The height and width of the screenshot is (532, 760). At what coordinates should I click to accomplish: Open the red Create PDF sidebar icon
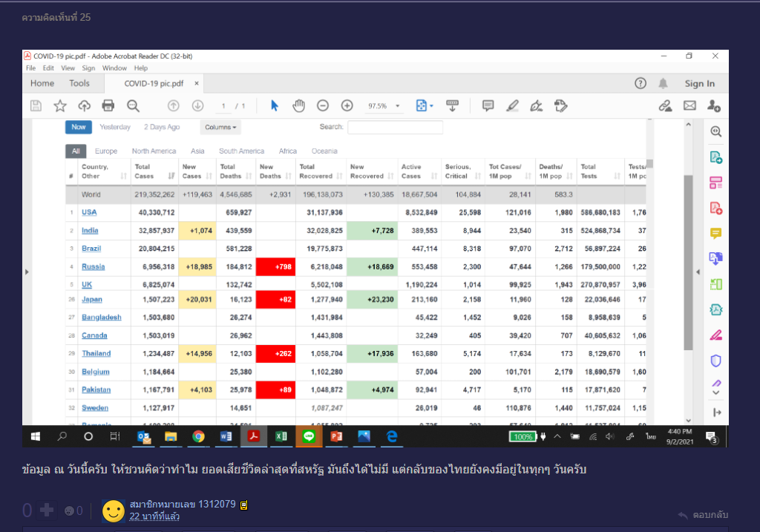tap(716, 208)
